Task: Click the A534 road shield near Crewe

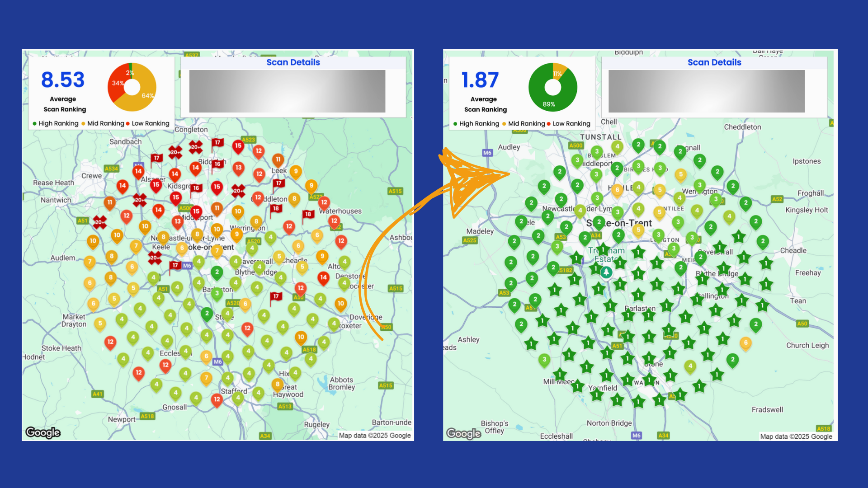Action: pyautogui.click(x=111, y=169)
